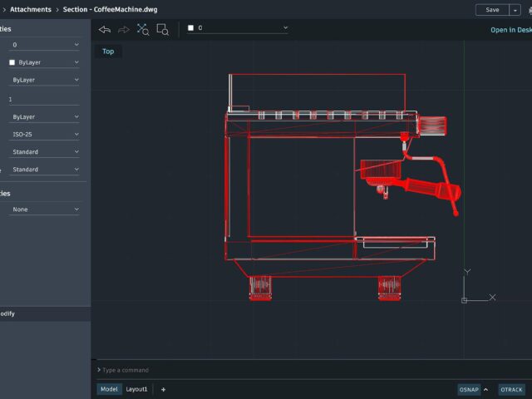Switch to the Model tab
Screen dimensions: 532x399
(109, 389)
